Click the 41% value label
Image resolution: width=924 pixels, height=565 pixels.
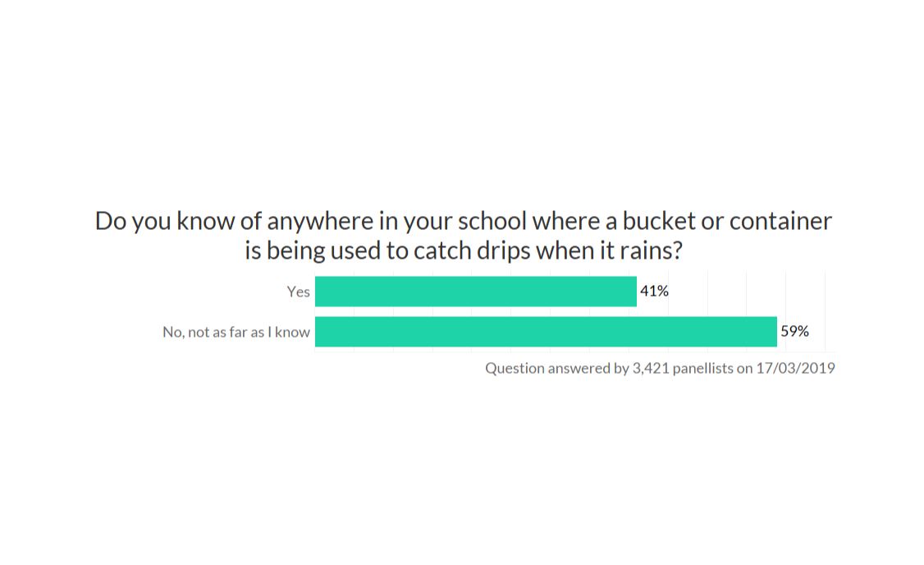(654, 291)
